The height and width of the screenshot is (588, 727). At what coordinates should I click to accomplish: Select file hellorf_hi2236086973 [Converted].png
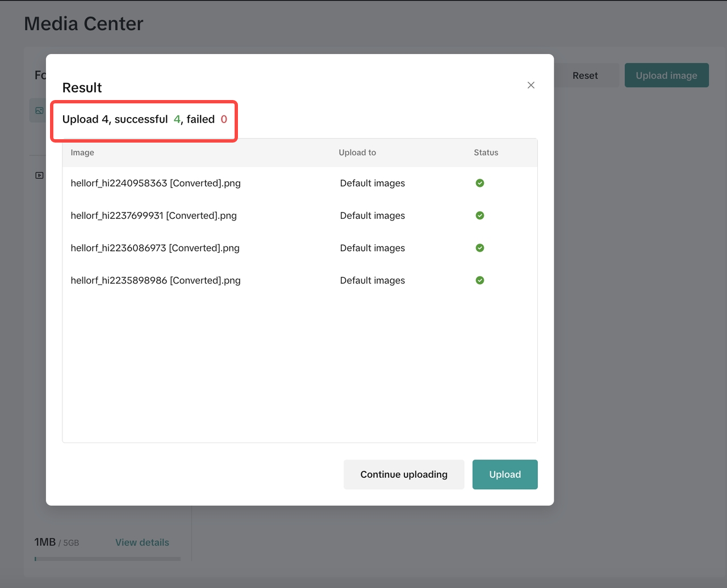pyautogui.click(x=155, y=248)
